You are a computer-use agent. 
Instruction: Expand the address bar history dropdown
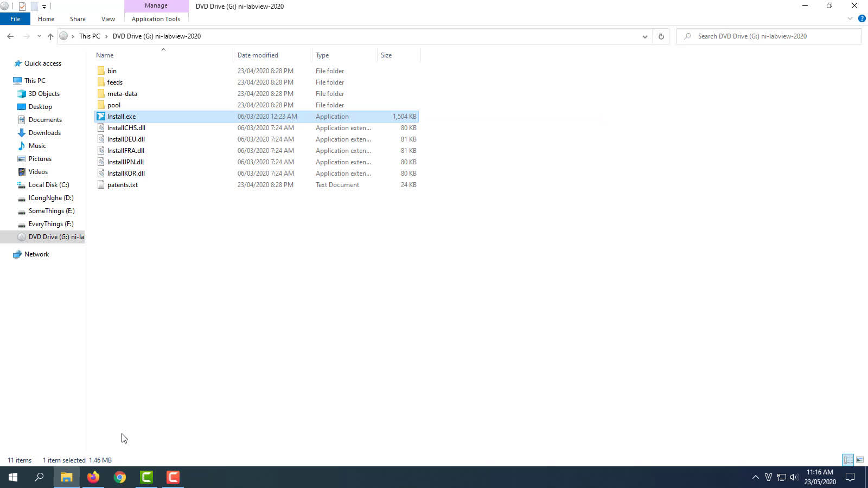(x=644, y=36)
